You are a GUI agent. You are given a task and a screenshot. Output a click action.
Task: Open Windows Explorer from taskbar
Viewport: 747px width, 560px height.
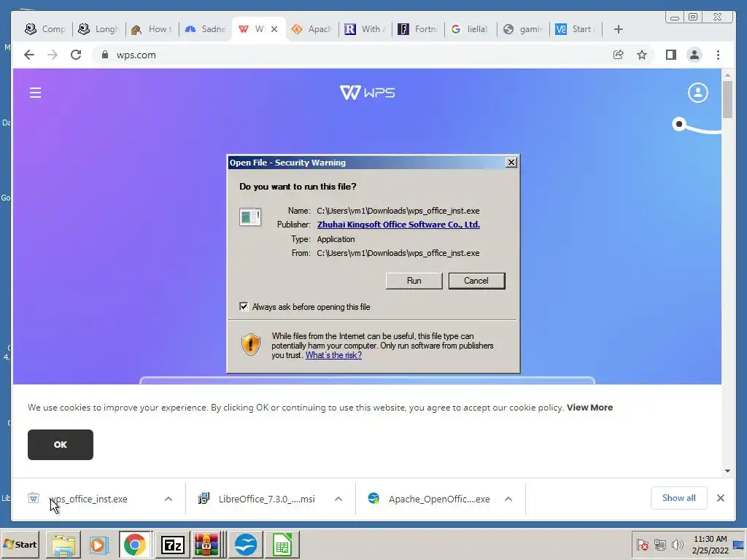(63, 545)
